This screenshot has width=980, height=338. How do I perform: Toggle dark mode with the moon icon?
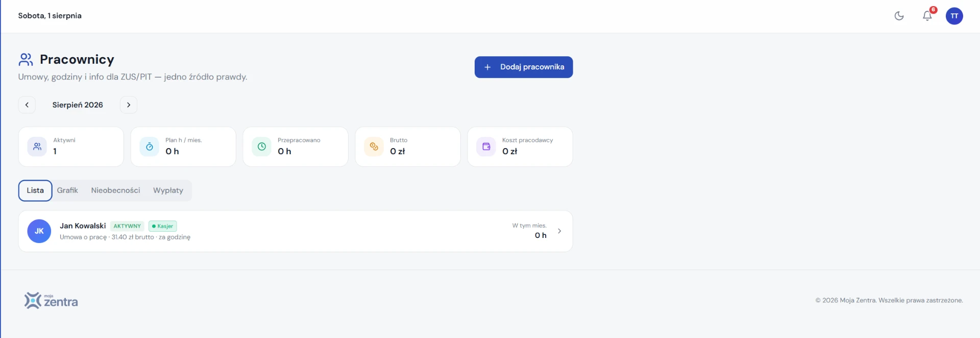(x=899, y=16)
